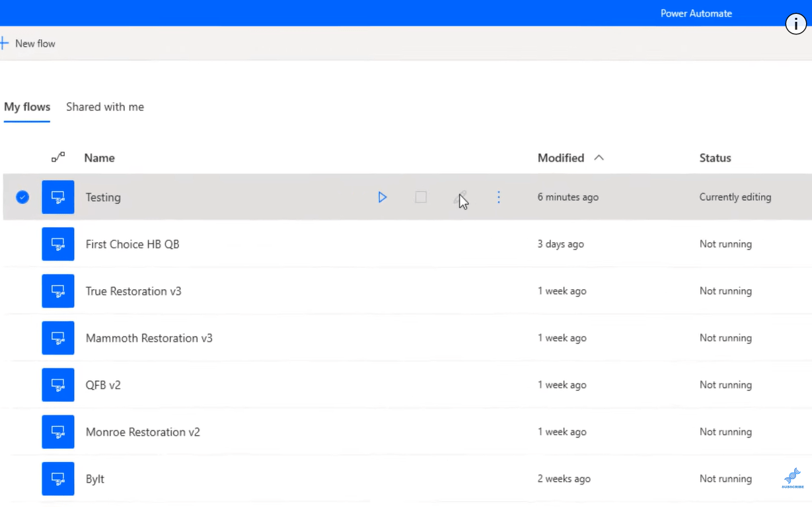The width and height of the screenshot is (812, 507).
Task: Click the info icon in top corner
Action: [795, 24]
